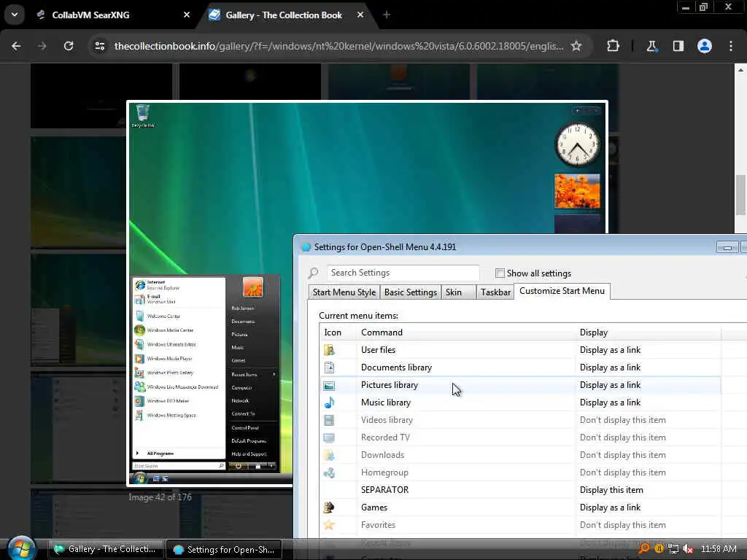
Task: Select the Recorded TV icon
Action: point(329,437)
